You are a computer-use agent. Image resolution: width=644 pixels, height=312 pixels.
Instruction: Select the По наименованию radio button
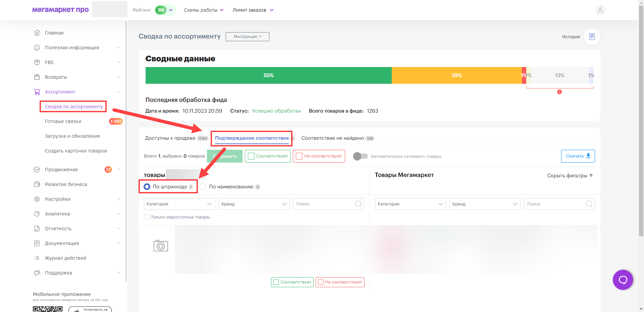[x=203, y=187]
